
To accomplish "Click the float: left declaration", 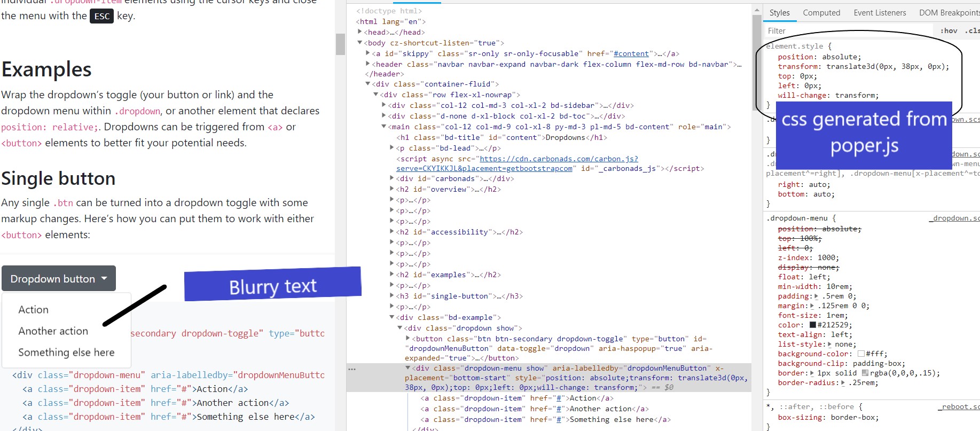I will point(804,277).
